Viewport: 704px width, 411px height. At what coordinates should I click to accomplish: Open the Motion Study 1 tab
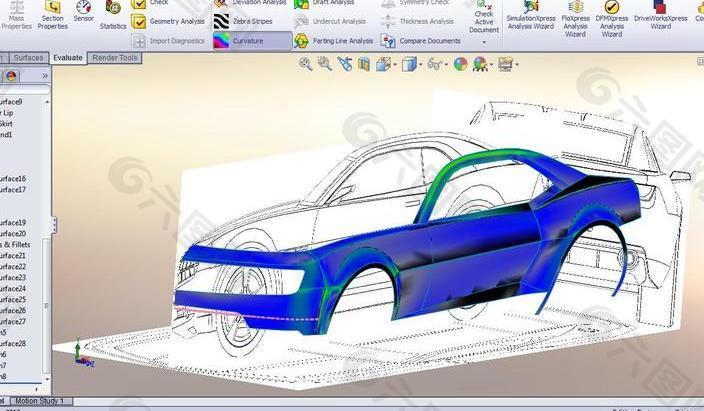(x=40, y=401)
